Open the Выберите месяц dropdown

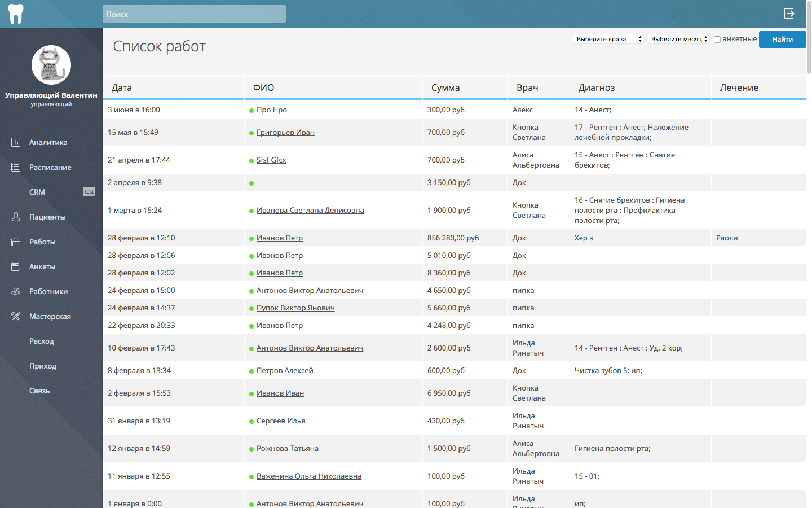678,39
